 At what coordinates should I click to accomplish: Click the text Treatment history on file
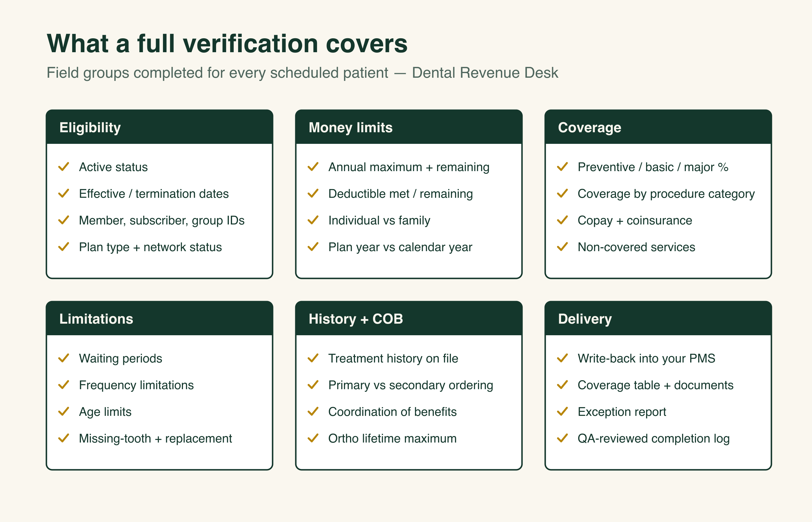point(394,359)
